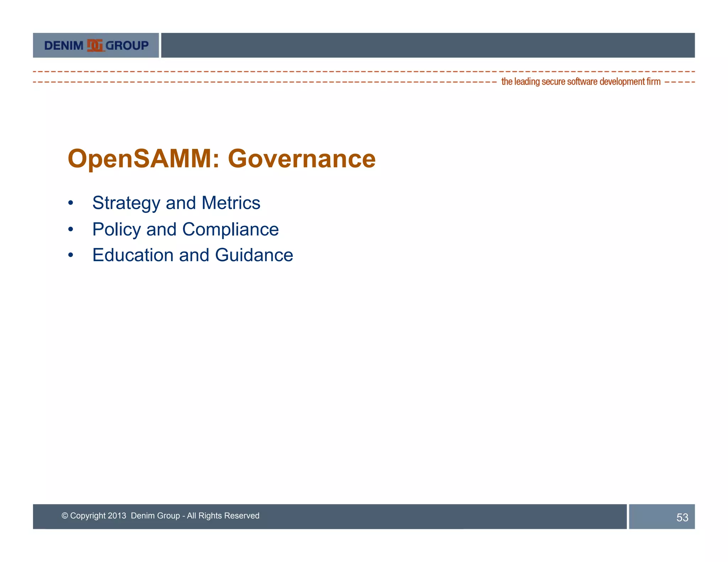
Task: Click the Policy and Compliance bullet
Action: 185,229
